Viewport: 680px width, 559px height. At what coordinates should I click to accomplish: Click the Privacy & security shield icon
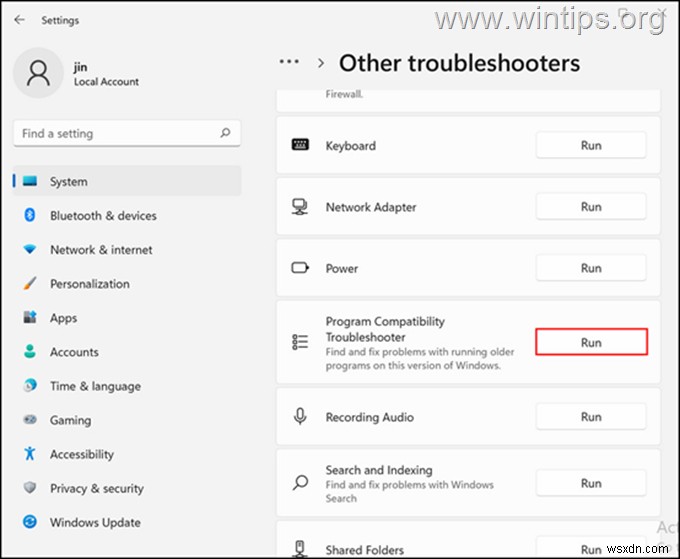(29, 487)
